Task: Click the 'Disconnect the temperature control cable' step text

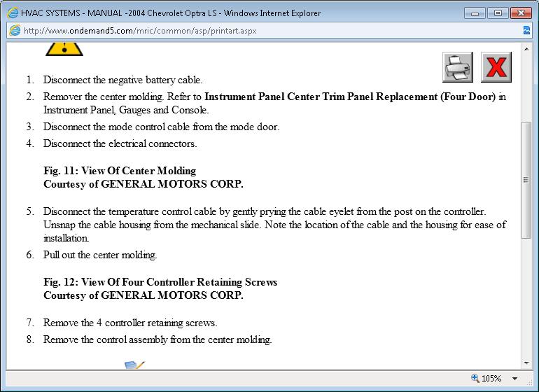Action: tap(274, 225)
